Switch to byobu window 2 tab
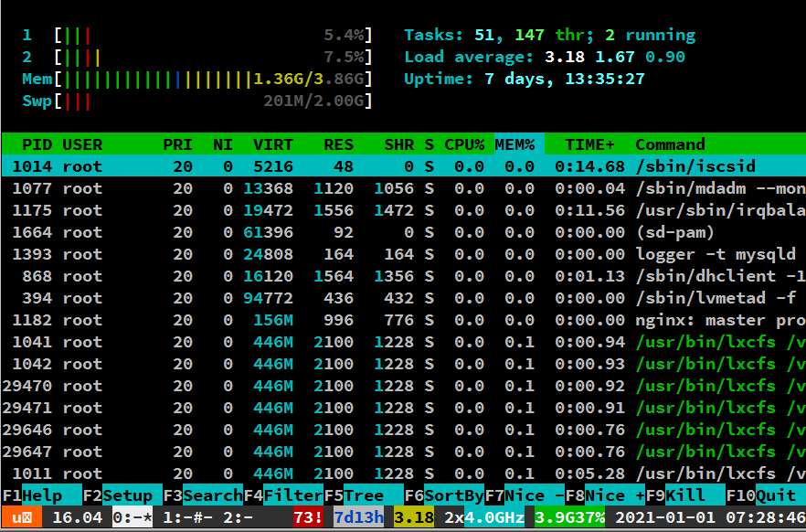This screenshot has height=532, width=806. (236, 517)
